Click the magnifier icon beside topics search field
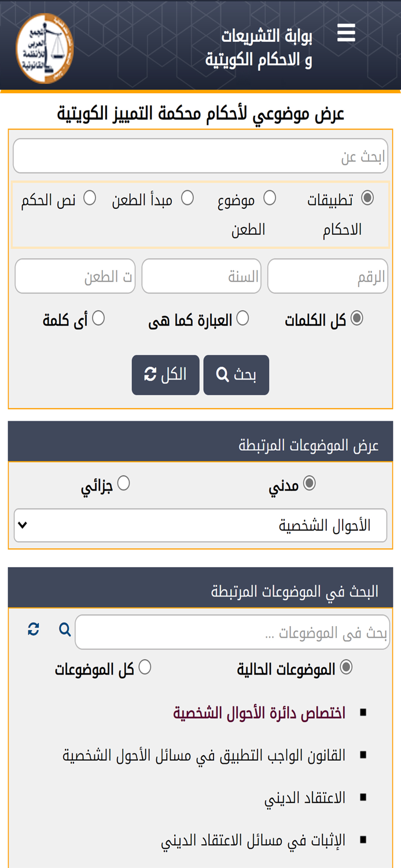Screen dimensions: 401x868 coord(64,629)
